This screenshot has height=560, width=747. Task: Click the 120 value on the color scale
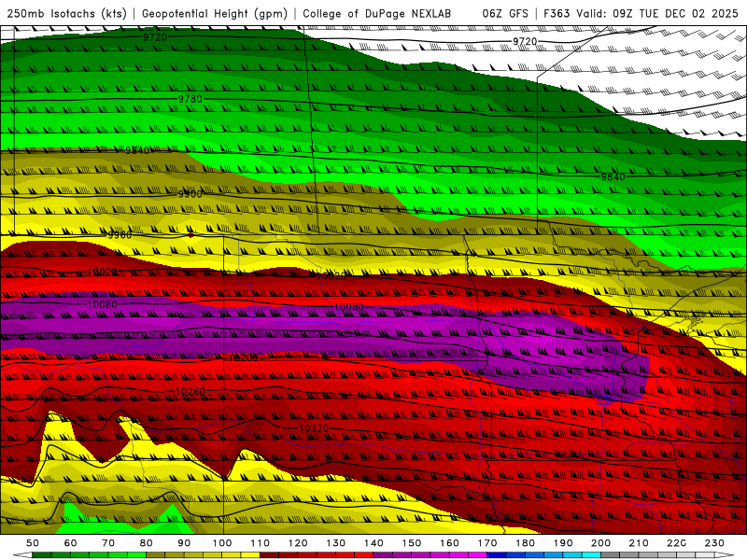[298, 543]
